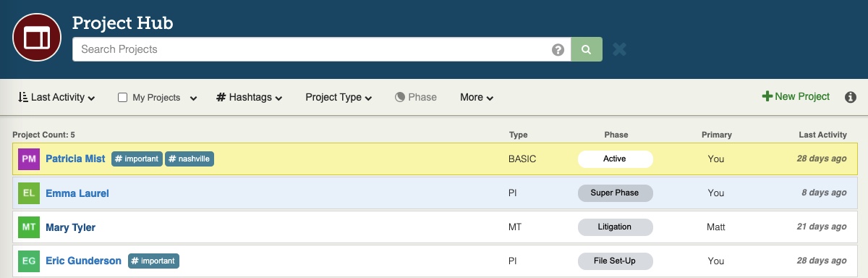Screen dimensions: 868x278
Task: Click the green magnifier search button
Action: pyautogui.click(x=587, y=50)
